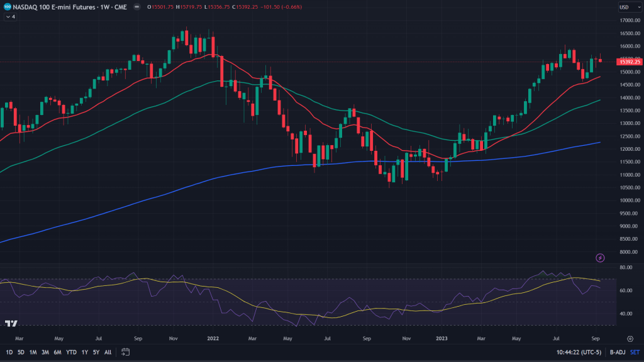644x362 pixels.
Task: Click the NASDAQ 100 symbol logo icon
Action: point(8,8)
